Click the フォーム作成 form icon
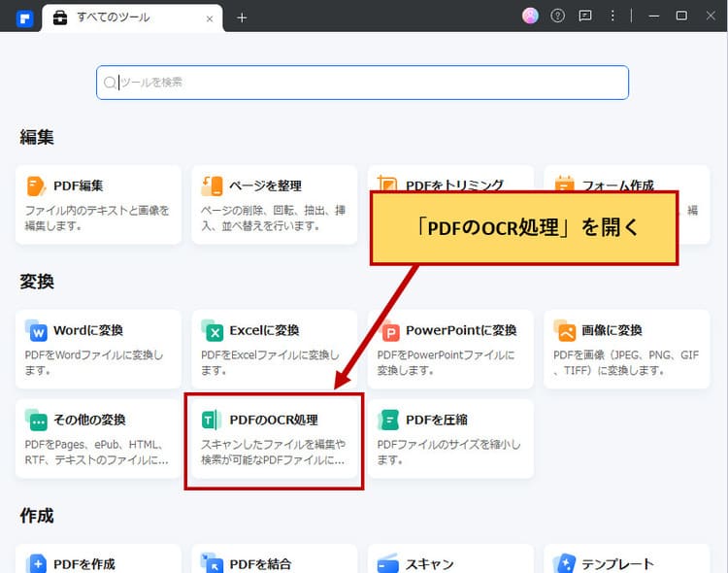This screenshot has width=728, height=573. tap(564, 184)
